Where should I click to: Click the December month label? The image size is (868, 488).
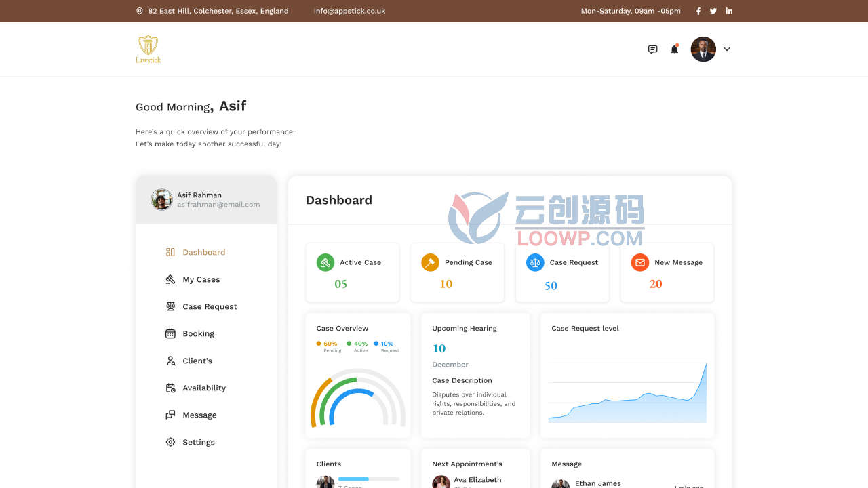(x=450, y=365)
